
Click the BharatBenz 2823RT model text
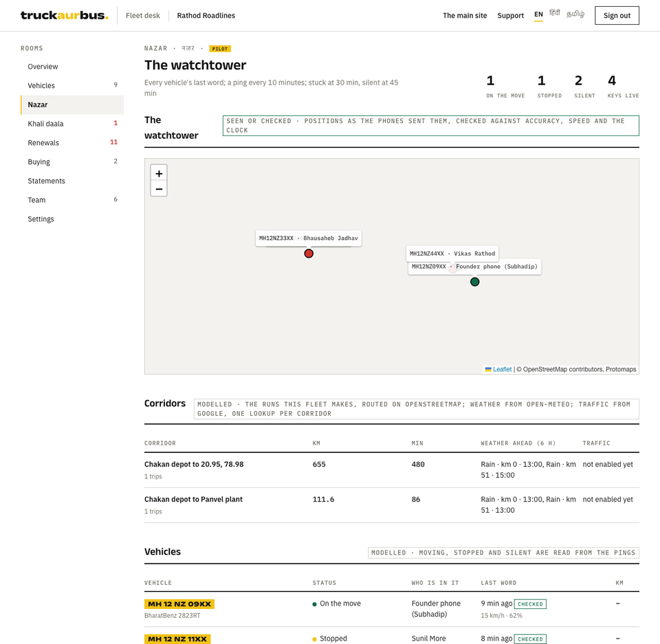pos(172,615)
